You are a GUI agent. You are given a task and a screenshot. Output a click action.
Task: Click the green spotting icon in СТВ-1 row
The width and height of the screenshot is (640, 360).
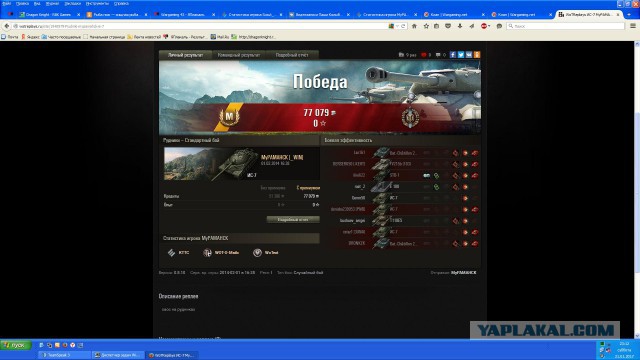click(x=436, y=176)
